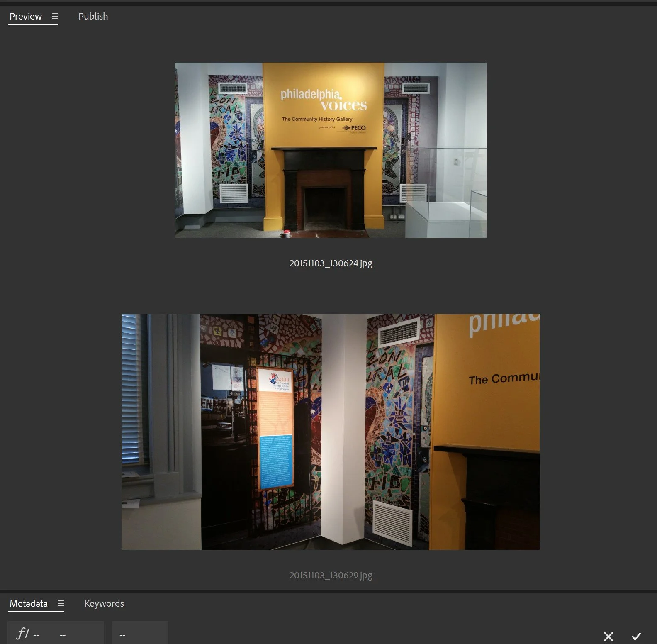Open the Metadata panel menu icon
Viewport: 657px width, 644px height.
(x=61, y=603)
